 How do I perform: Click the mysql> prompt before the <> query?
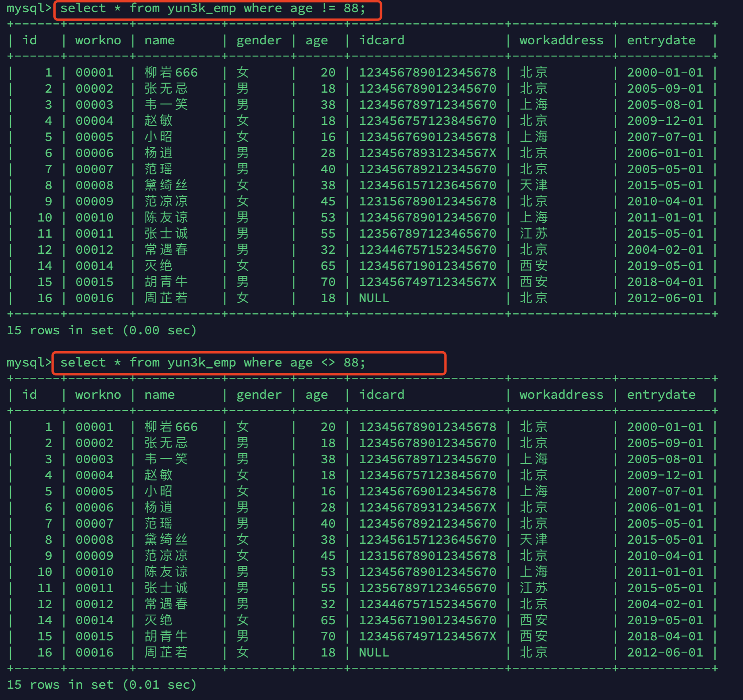click(x=29, y=363)
